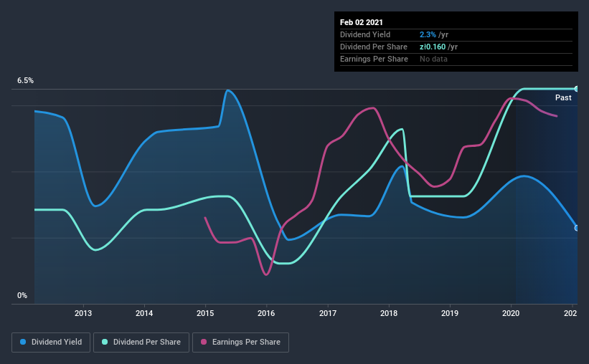This screenshot has height=364, width=589.
Task: Click the 0% y-axis label
Action: 22,296
